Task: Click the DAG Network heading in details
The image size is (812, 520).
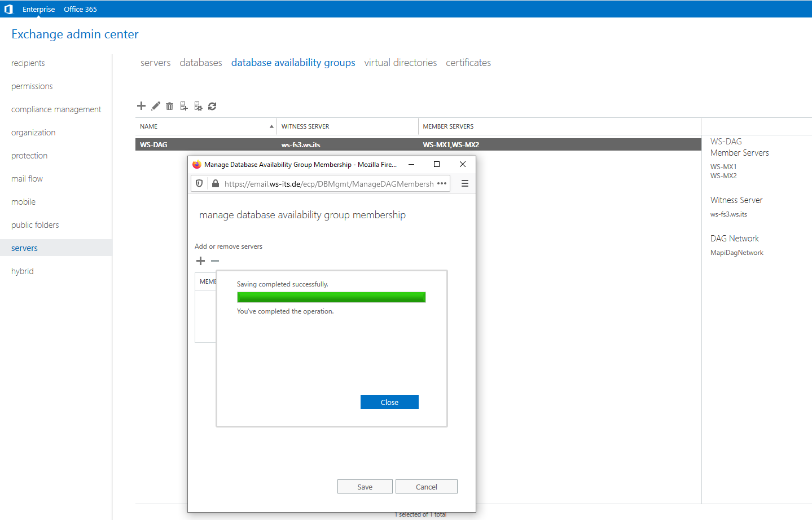Action: tap(735, 239)
